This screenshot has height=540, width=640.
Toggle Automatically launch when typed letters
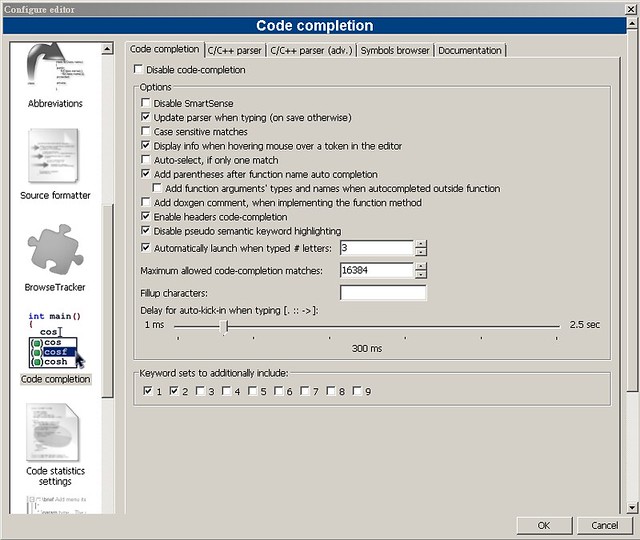point(145,247)
